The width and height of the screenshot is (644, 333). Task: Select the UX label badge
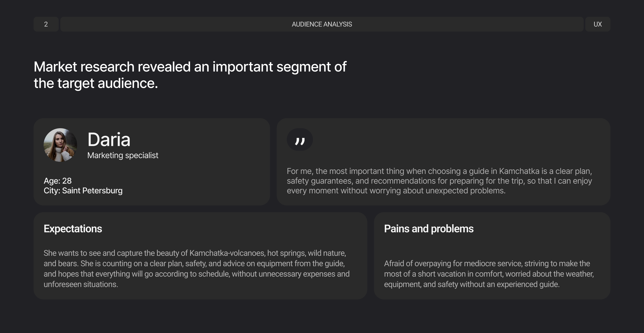[x=597, y=24]
